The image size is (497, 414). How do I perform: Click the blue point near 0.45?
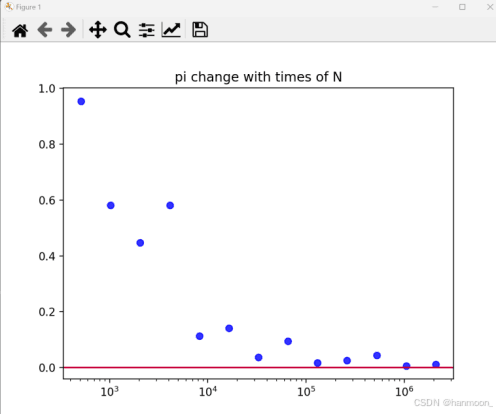click(x=140, y=243)
